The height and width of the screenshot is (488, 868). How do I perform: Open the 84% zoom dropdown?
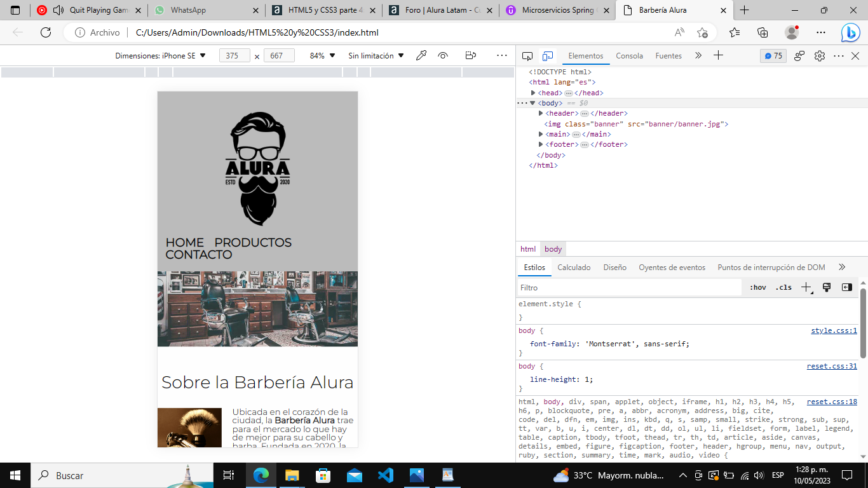[x=322, y=56]
